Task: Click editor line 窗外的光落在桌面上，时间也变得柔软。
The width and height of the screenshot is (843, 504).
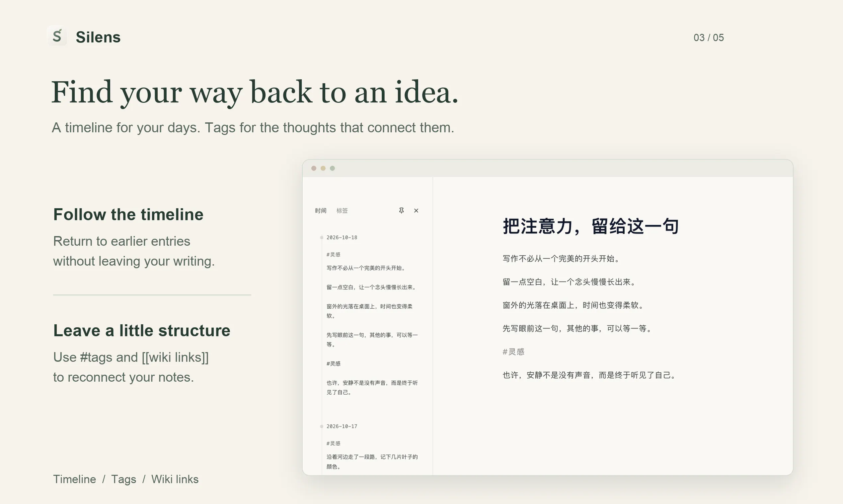Action: [x=574, y=305]
